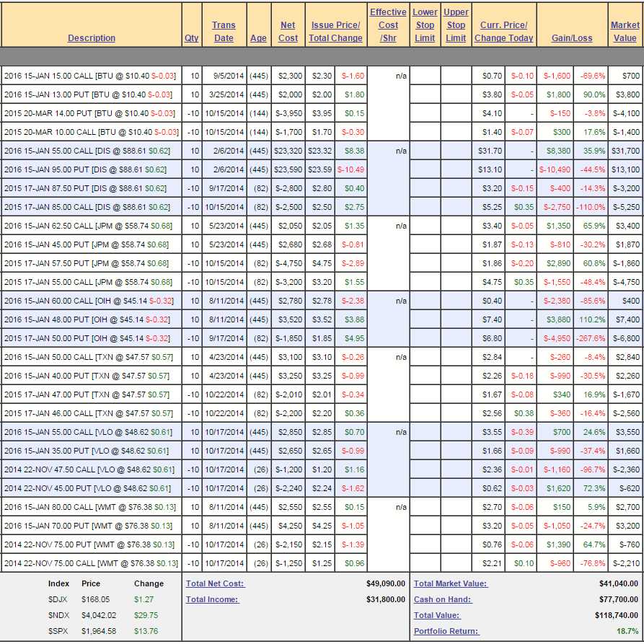
Task: Sort by the Net Cost column
Action: click(288, 32)
